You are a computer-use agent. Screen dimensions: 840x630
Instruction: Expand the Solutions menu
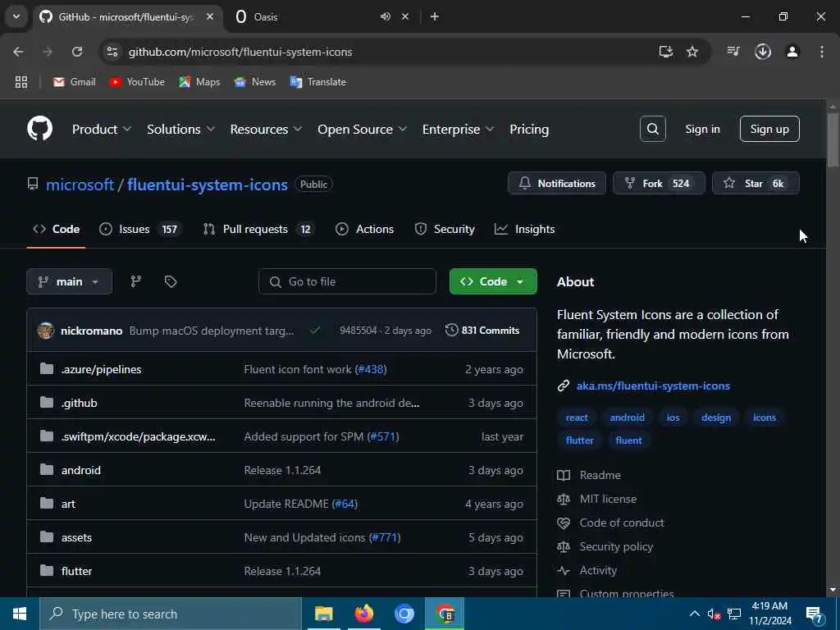(x=181, y=129)
